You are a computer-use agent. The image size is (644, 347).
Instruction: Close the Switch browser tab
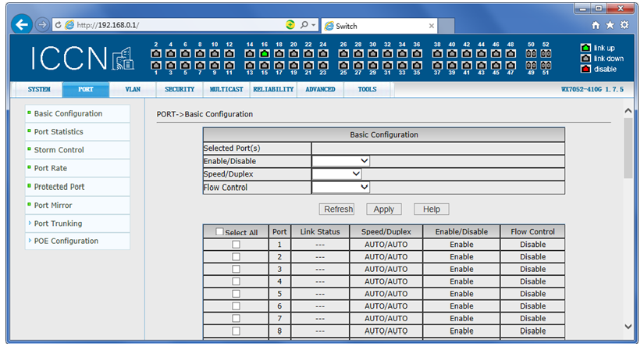(x=431, y=26)
